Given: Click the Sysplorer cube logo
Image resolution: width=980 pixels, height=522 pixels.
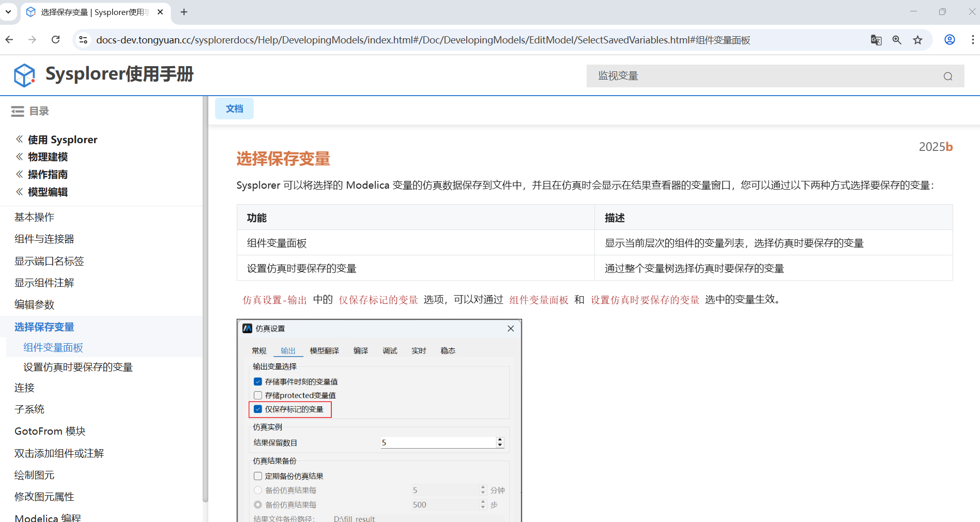Looking at the screenshot, I should (24, 75).
